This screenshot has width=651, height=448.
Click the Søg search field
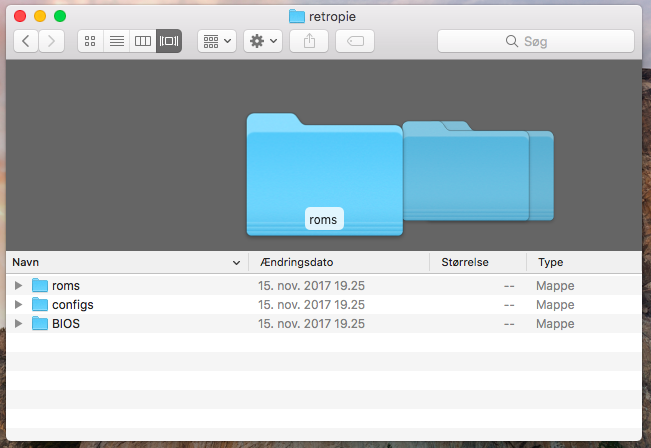[x=536, y=41]
